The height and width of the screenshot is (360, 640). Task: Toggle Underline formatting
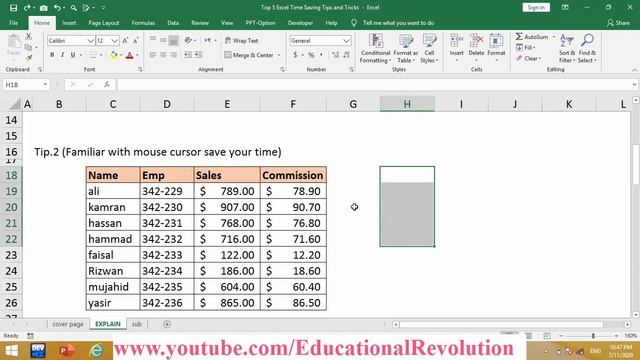coord(73,55)
